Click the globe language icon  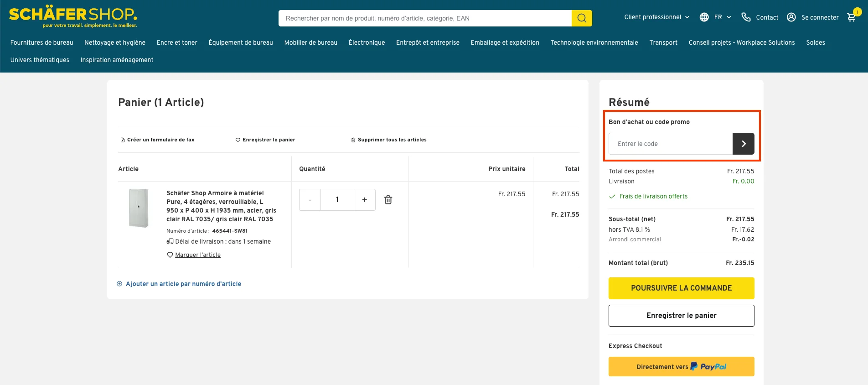[x=704, y=17]
